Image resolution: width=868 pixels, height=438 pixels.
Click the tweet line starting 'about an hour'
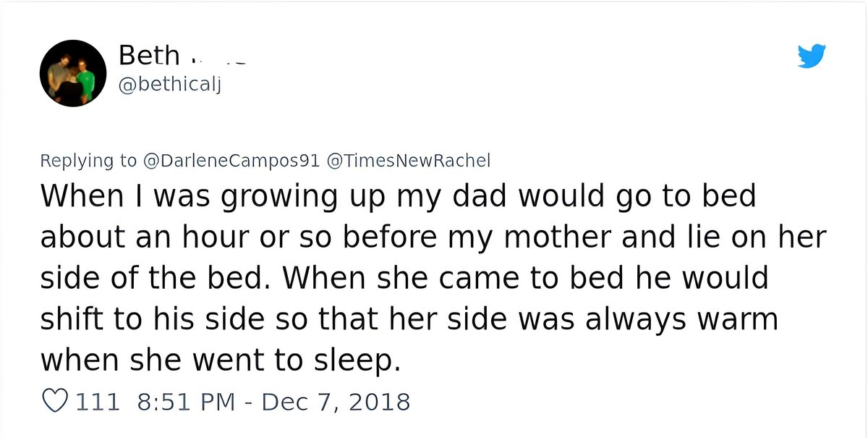(x=433, y=237)
